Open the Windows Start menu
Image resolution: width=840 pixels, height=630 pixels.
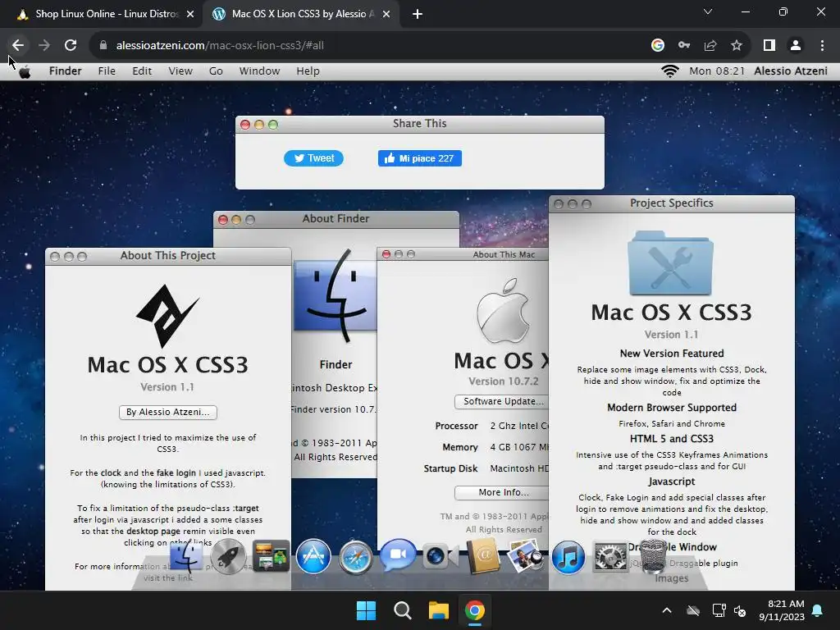tap(367, 610)
